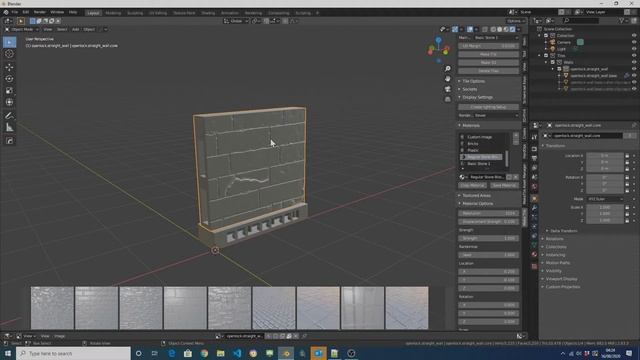Click the Make 3D button
Viewport: 640px width, 360px height.
[488, 62]
